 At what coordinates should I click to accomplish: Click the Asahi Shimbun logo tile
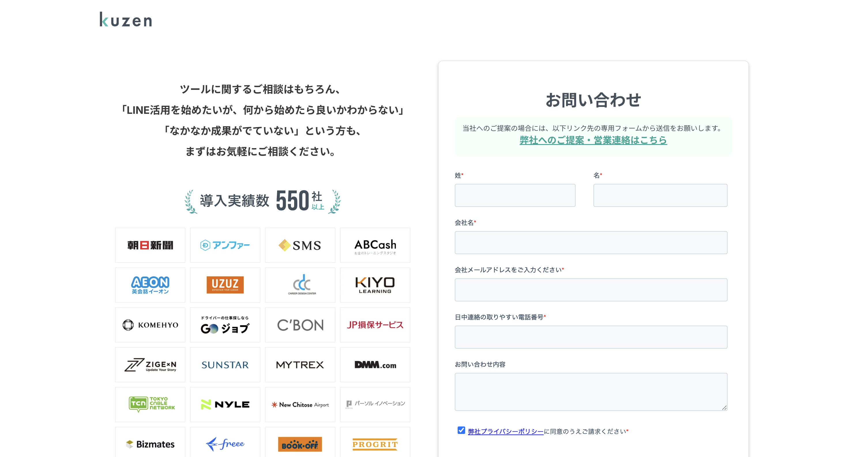[150, 245]
